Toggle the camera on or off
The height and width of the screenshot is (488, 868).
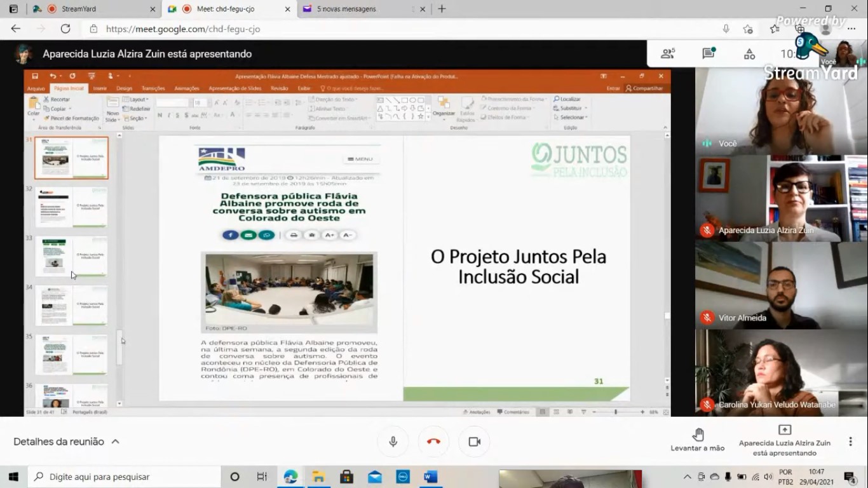(x=474, y=442)
